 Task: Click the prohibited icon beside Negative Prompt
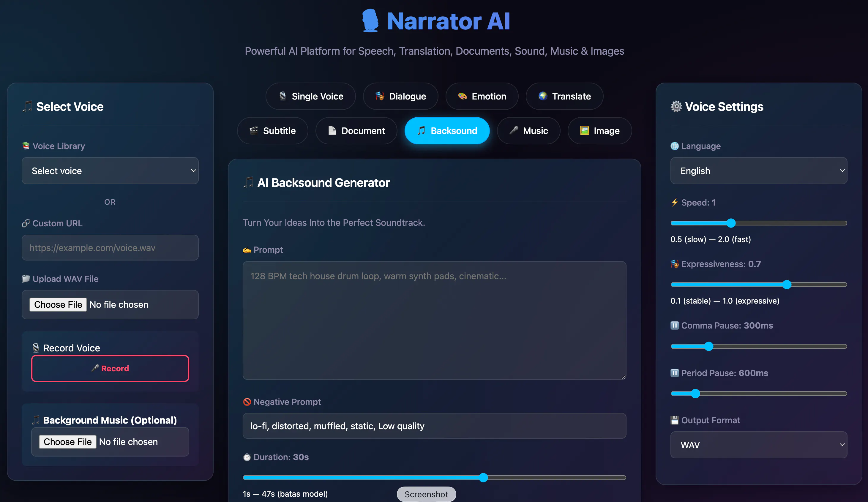click(x=247, y=402)
